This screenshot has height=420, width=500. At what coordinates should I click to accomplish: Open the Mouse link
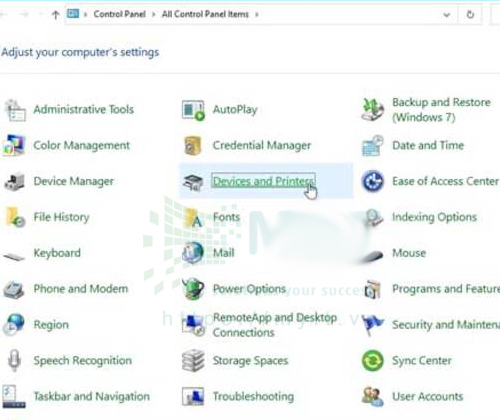(x=409, y=253)
